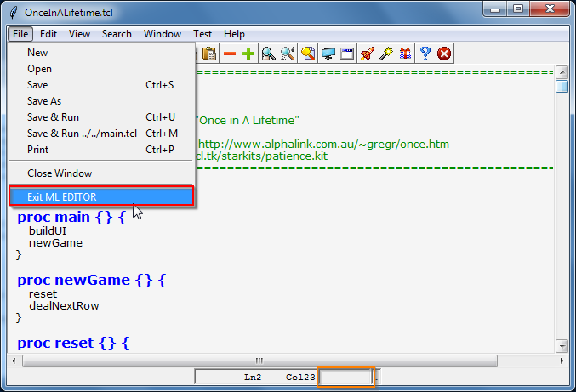The width and height of the screenshot is (576, 392).
Task: Click the "Once in A Lifetime" comment text
Action: [x=248, y=121]
